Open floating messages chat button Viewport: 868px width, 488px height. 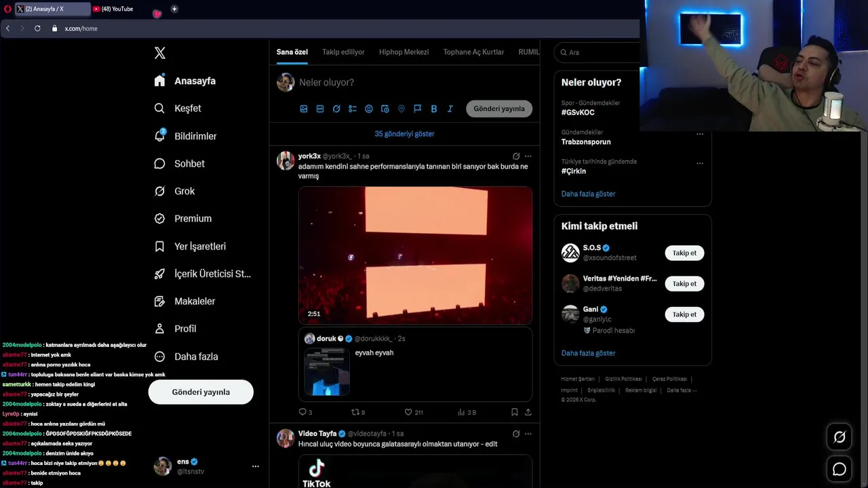tap(840, 469)
